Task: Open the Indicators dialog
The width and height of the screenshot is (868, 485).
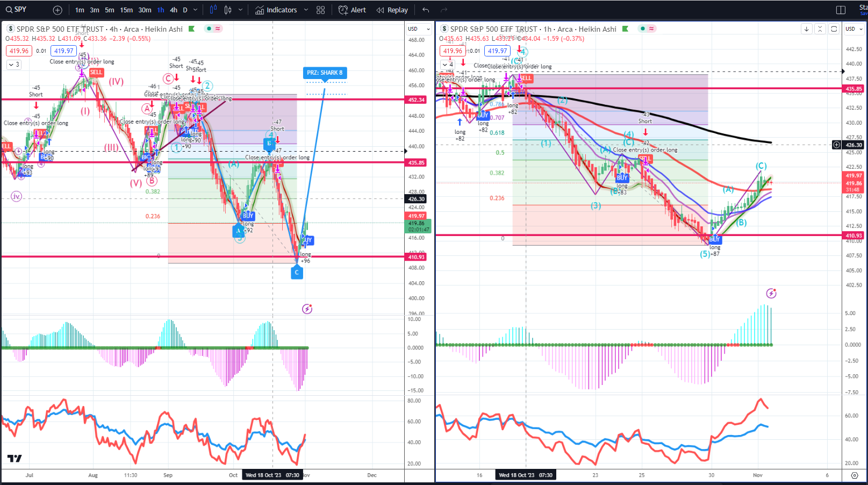Action: 276,10
